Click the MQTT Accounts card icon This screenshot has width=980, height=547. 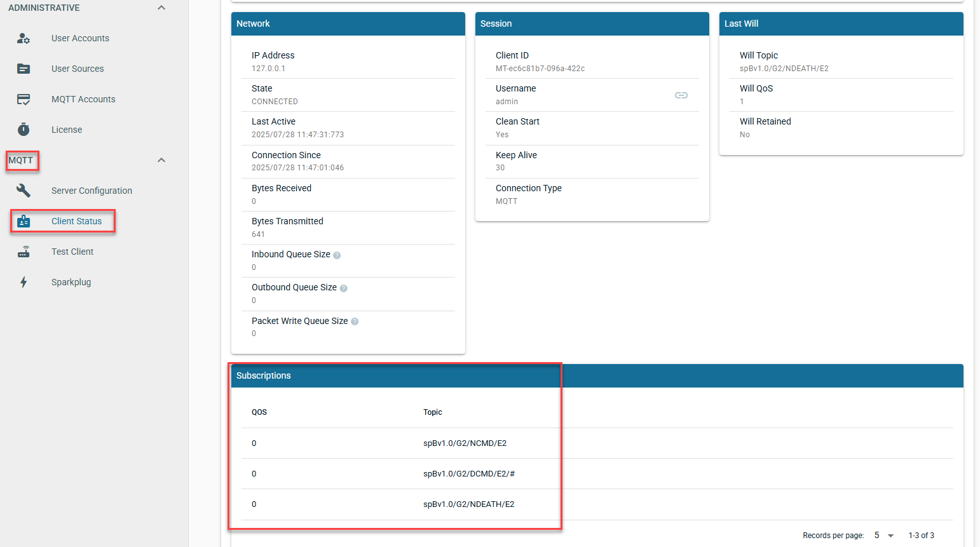24,99
